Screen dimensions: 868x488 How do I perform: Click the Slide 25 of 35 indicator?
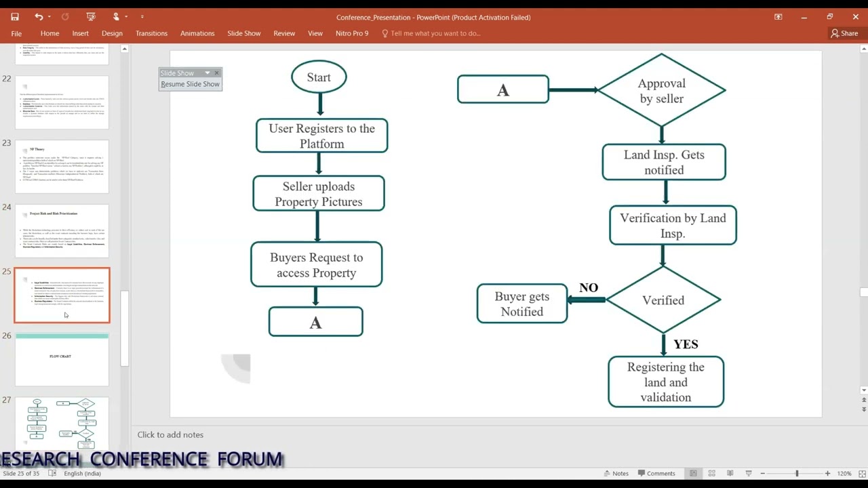22,474
